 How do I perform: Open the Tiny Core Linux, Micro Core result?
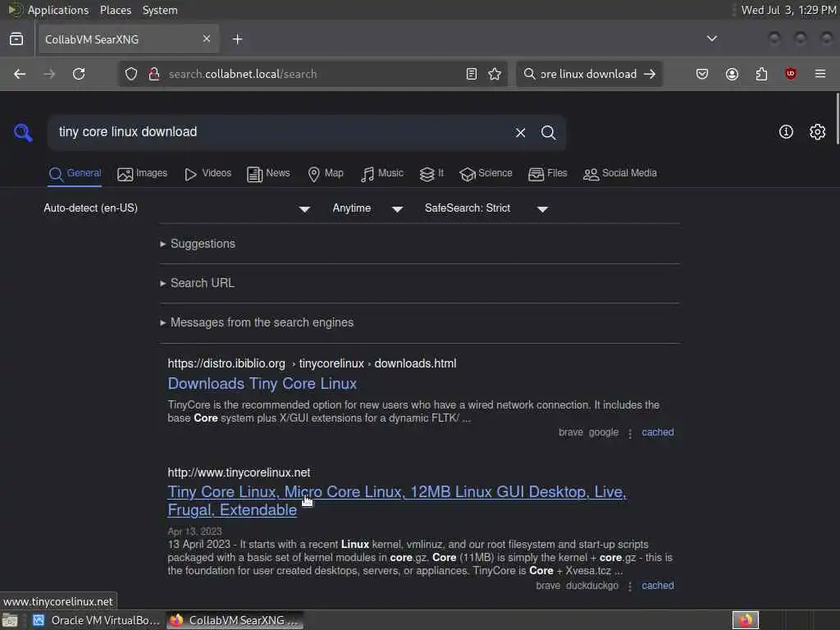397,501
